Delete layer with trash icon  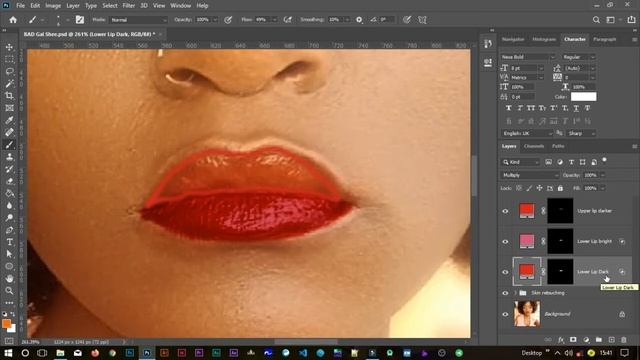tap(624, 340)
